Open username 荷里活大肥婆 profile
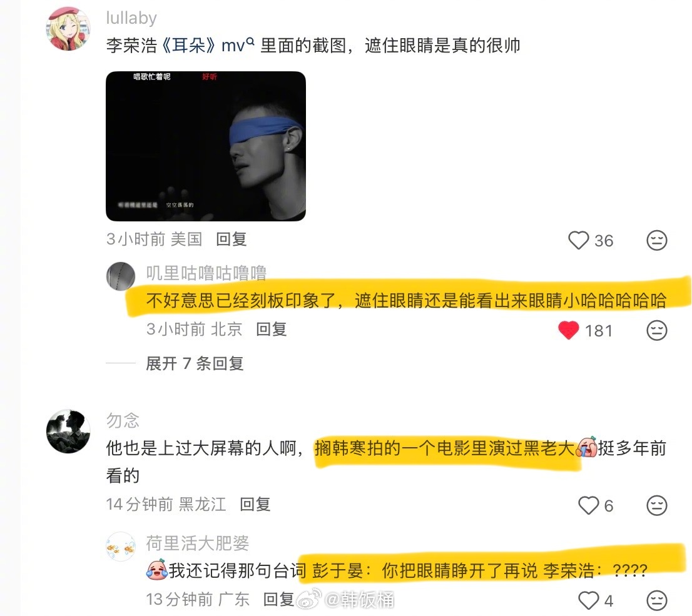Screen dimensions: 692x616 coord(197,543)
